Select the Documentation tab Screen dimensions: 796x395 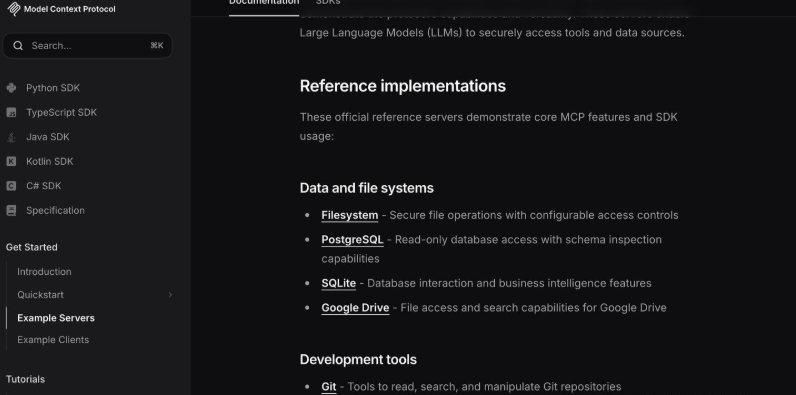[264, 2]
